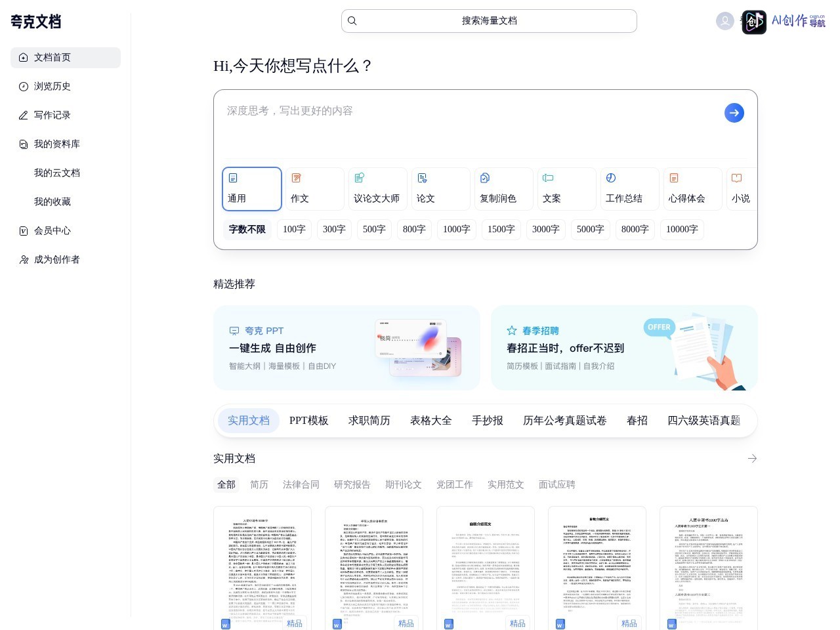Click the 夸克 PPT presentation icon

234,331
